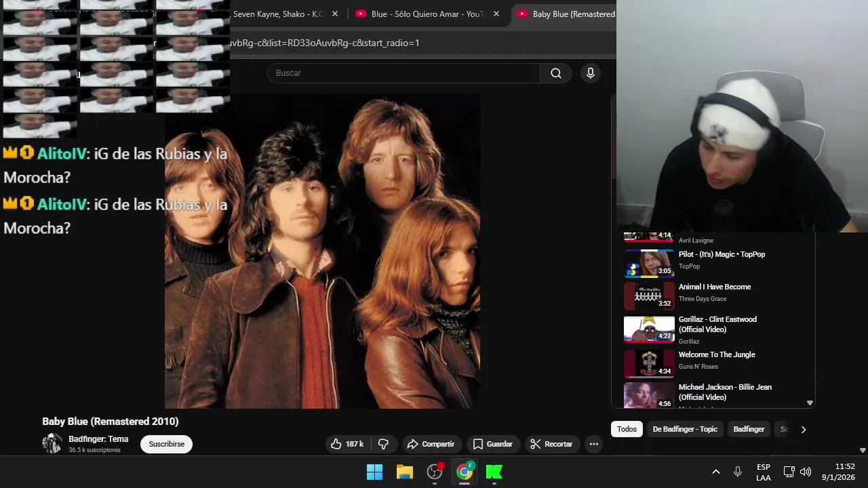Switch to the Seven Kayne, Shako tab
Screen dimensions: 868x488
pos(278,14)
